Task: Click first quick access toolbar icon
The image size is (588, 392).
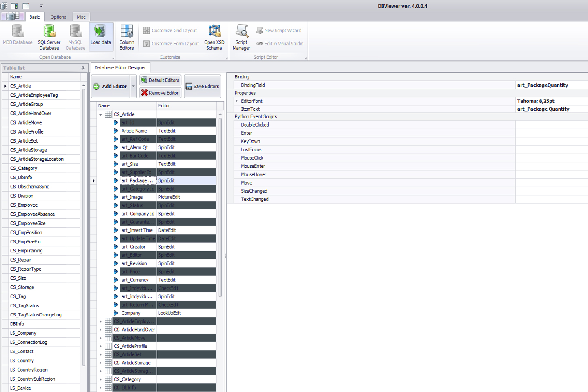Action: pyautogui.click(x=4, y=6)
